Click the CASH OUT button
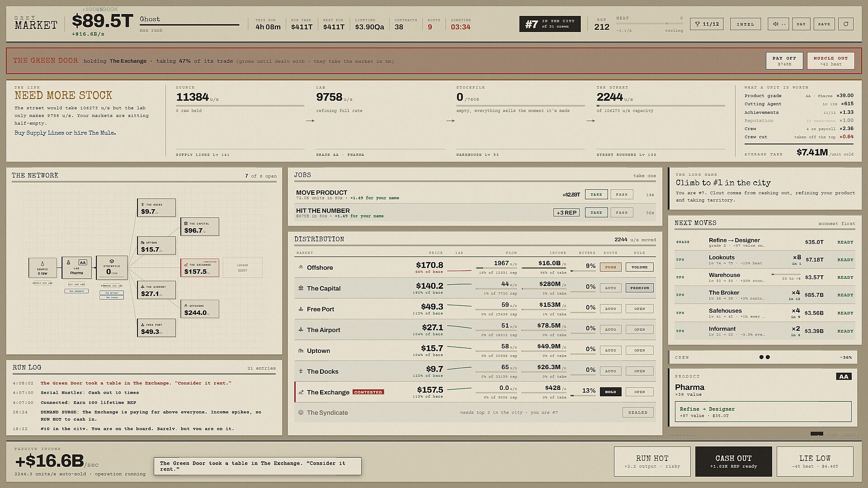Image resolution: width=868 pixels, height=488 pixels. pyautogui.click(x=733, y=461)
